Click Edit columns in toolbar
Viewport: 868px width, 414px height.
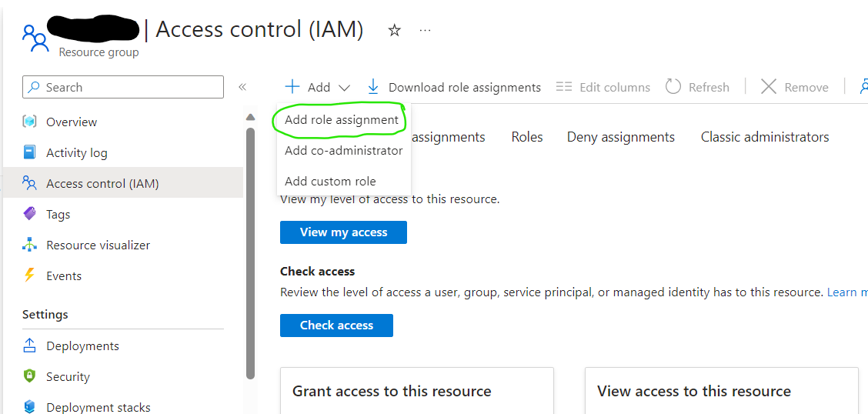603,87
